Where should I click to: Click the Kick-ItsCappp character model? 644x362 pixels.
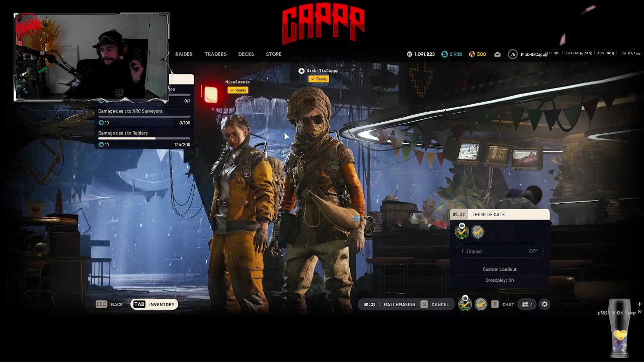click(x=322, y=201)
